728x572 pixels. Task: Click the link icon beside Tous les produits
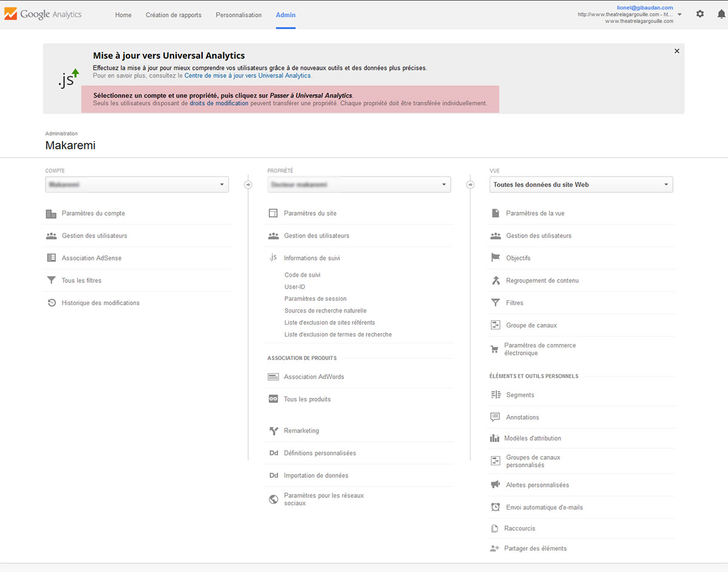click(274, 399)
